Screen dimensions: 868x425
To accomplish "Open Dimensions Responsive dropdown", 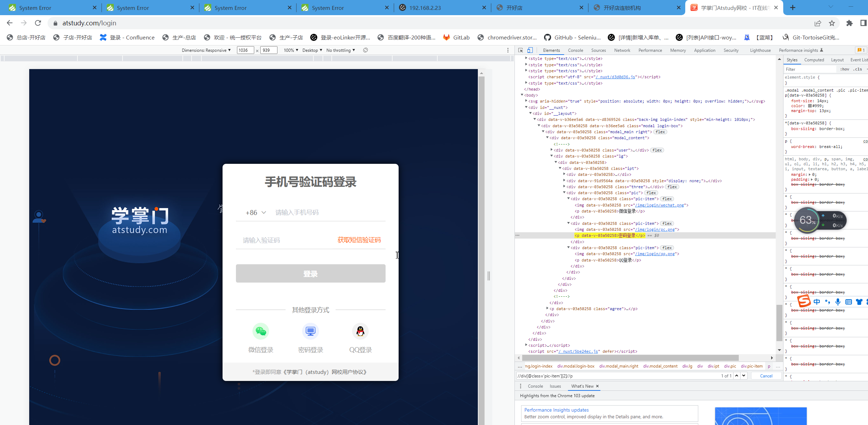I will click(206, 50).
